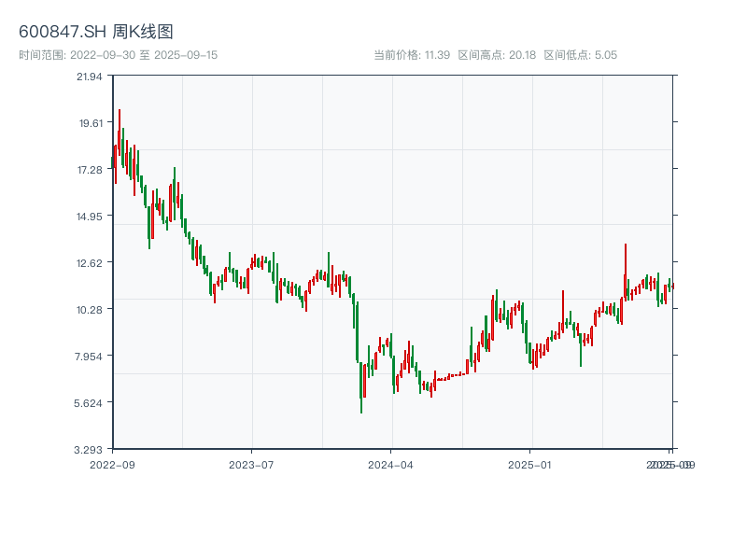Select the 2025-01 x-axis date label
This screenshot has width=747, height=560.
tap(531, 464)
